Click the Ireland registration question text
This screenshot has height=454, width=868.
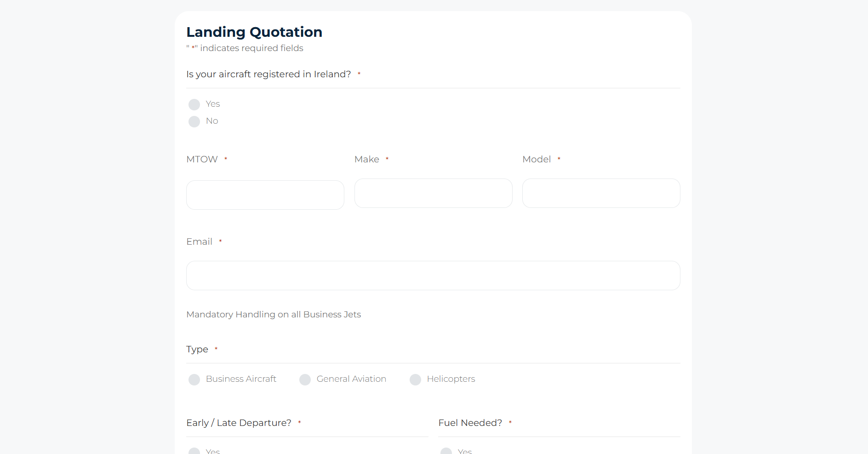[268, 74]
